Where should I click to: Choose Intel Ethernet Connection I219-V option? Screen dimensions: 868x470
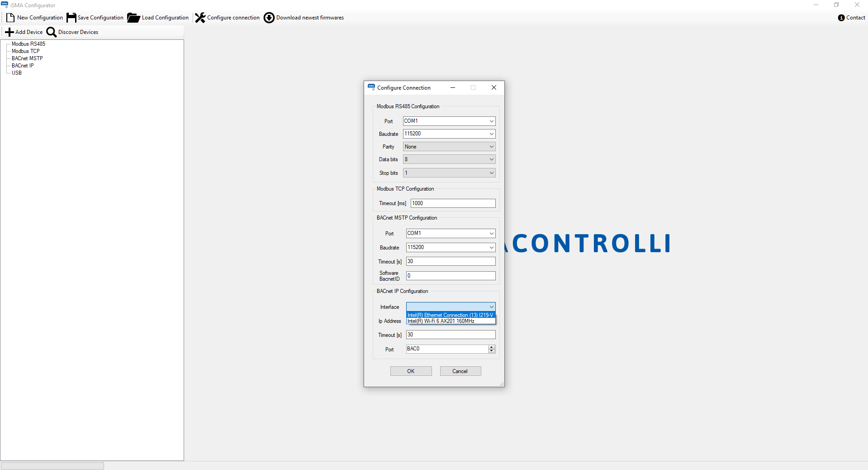click(450, 315)
